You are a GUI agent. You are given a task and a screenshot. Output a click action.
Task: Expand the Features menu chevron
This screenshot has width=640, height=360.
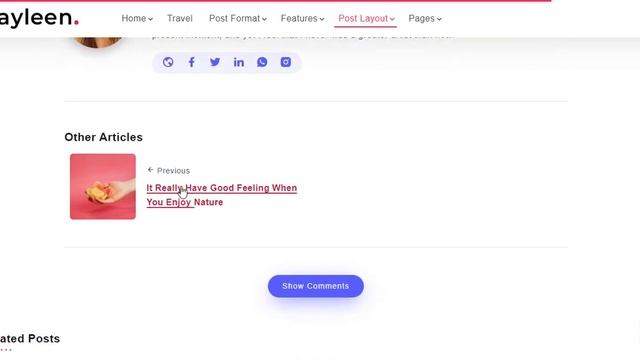click(x=322, y=19)
